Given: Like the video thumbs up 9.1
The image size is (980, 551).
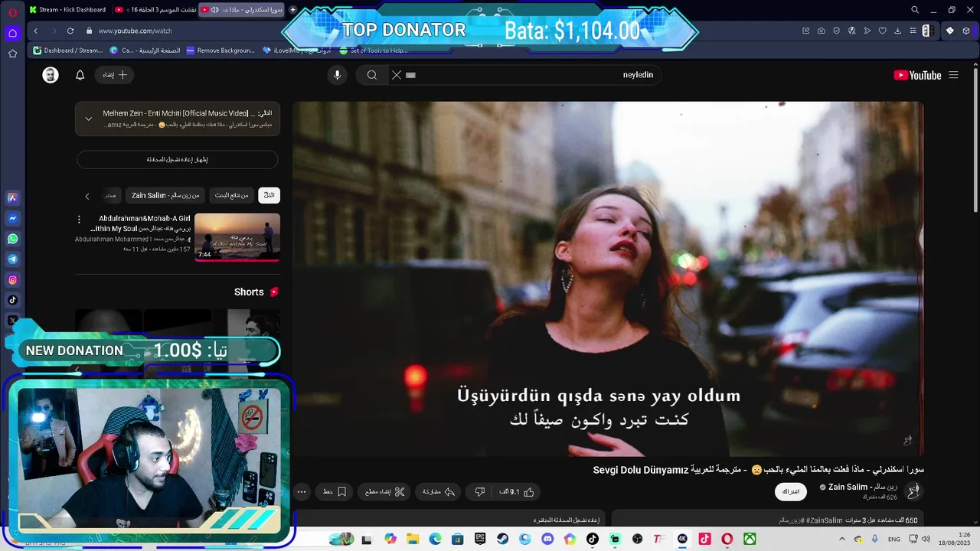Looking at the screenshot, I should 516,492.
